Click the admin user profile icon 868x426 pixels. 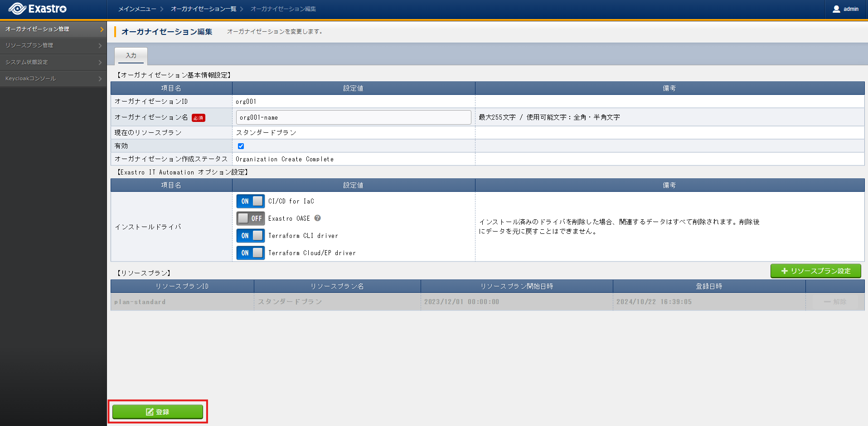pyautogui.click(x=836, y=9)
